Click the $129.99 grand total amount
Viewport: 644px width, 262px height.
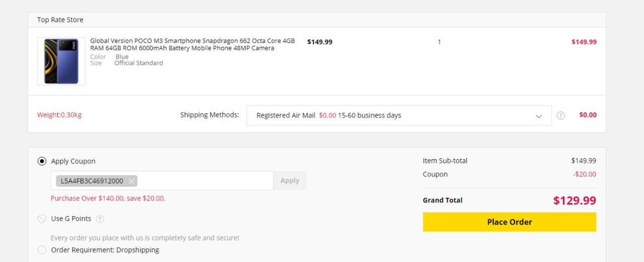pyautogui.click(x=575, y=201)
